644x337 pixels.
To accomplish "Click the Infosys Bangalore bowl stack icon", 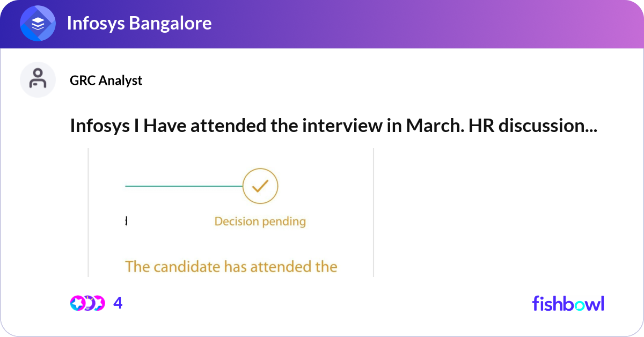I will [38, 23].
